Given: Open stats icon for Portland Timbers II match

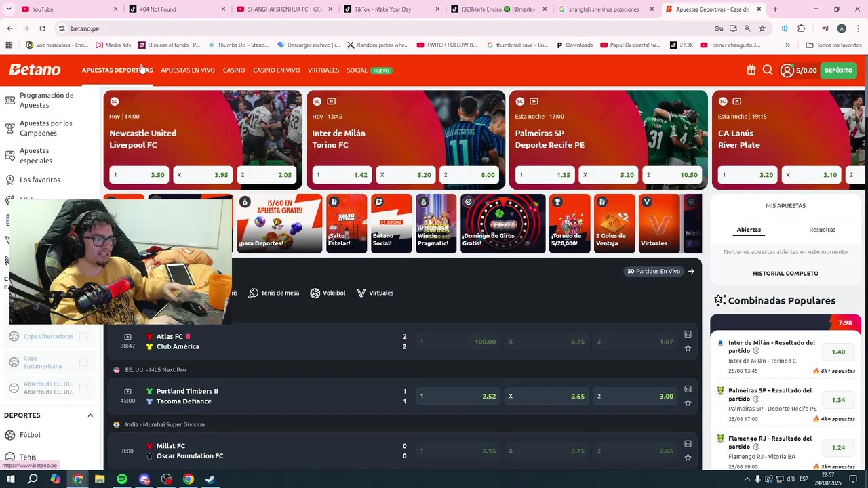Looking at the screenshot, I should pos(688,389).
